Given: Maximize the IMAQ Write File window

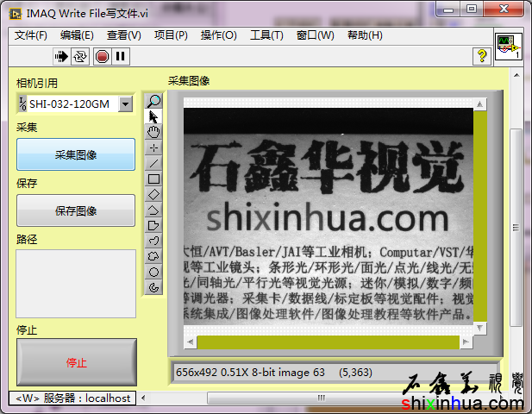Looking at the screenshot, I should tap(472, 9).
